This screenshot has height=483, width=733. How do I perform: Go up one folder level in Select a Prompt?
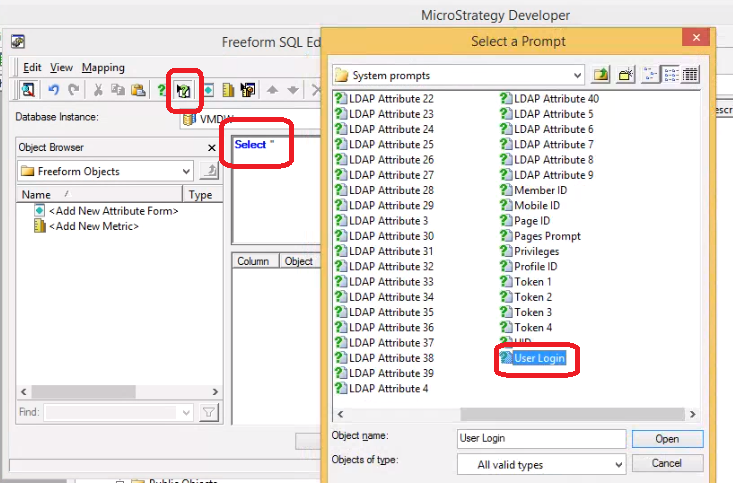(x=601, y=74)
